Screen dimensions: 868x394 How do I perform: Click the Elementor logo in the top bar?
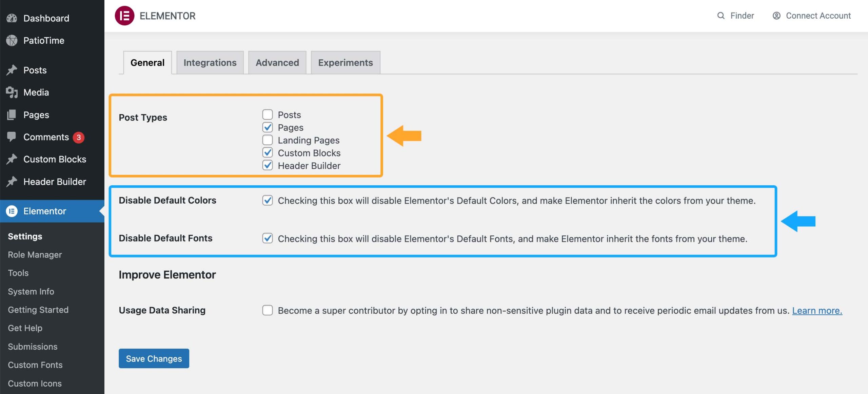tap(125, 15)
